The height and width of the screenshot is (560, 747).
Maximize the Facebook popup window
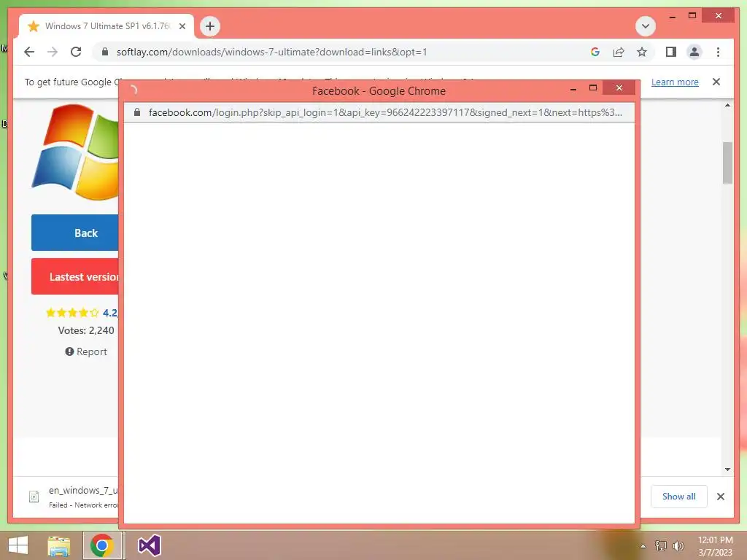593,88
